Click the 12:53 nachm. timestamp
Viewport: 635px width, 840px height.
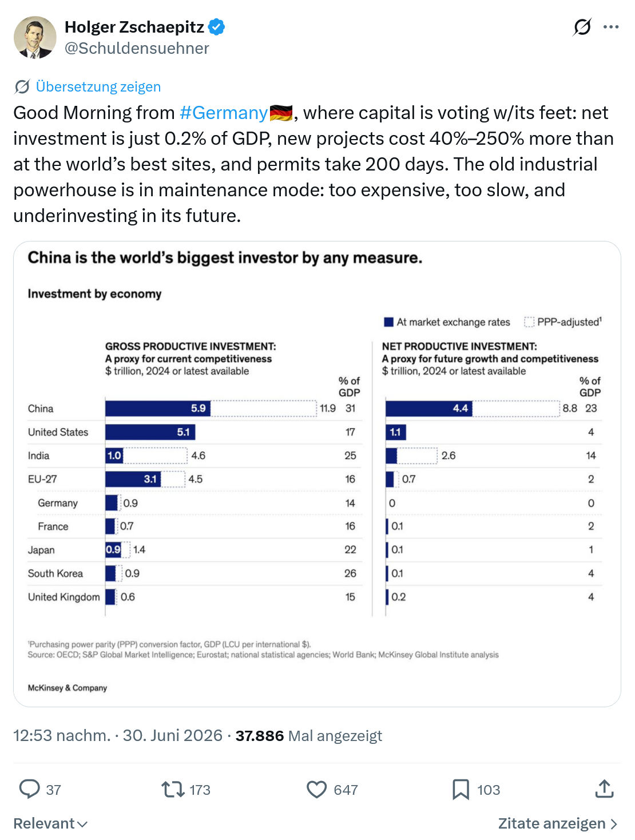(x=62, y=735)
